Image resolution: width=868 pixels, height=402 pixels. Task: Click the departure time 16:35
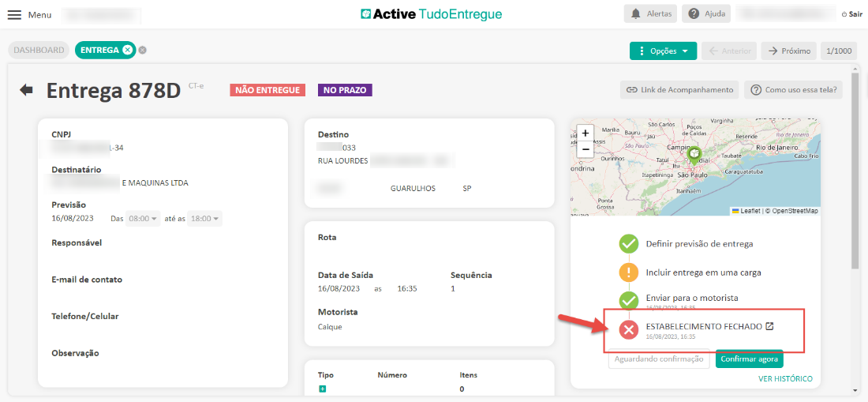tap(407, 288)
